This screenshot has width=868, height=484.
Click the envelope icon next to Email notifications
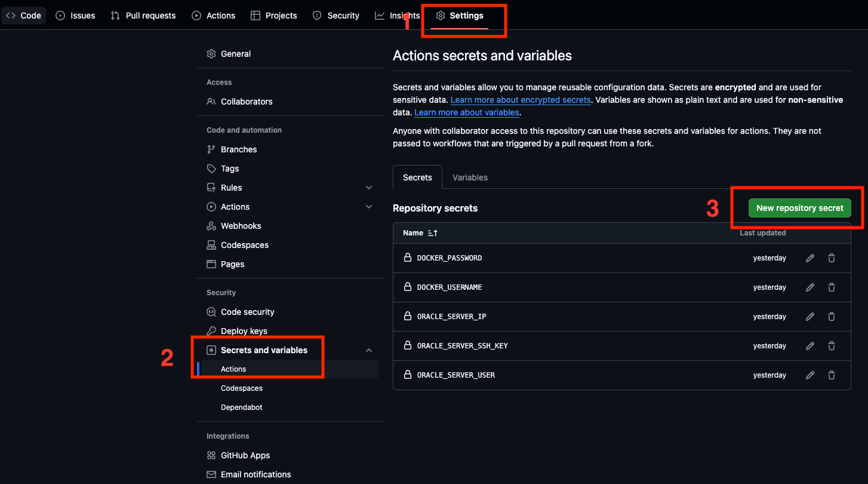coord(211,474)
